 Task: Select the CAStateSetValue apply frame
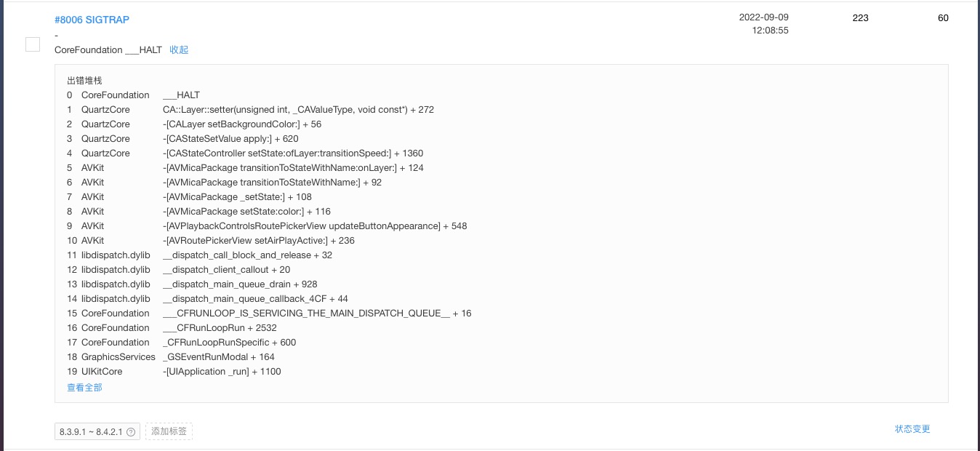point(230,139)
